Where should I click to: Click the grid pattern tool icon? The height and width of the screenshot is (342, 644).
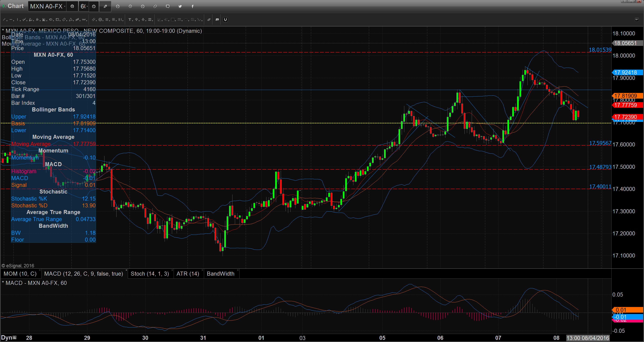(x=173, y=20)
